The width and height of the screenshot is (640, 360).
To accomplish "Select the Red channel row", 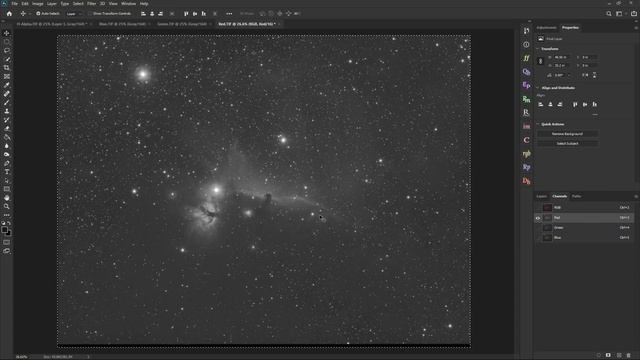I will coord(584,218).
